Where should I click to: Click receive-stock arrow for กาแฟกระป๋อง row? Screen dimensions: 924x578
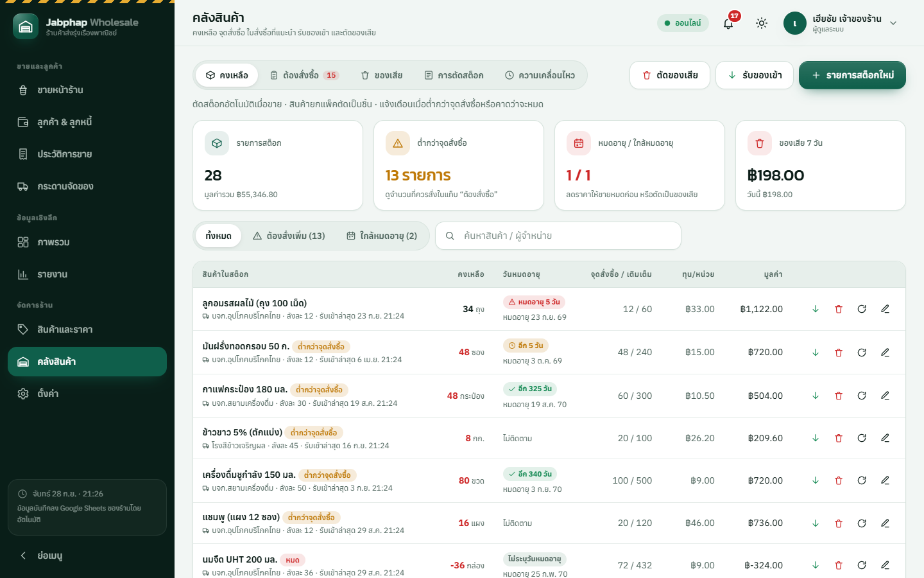(816, 396)
